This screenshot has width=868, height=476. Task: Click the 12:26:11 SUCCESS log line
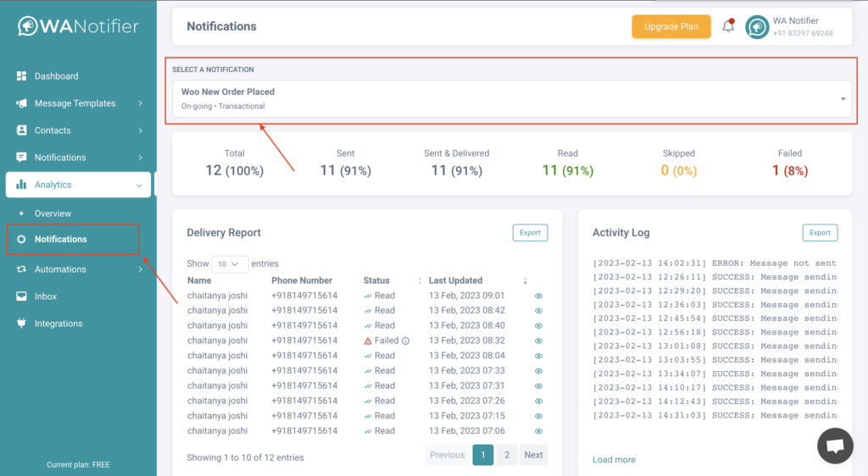pos(715,277)
